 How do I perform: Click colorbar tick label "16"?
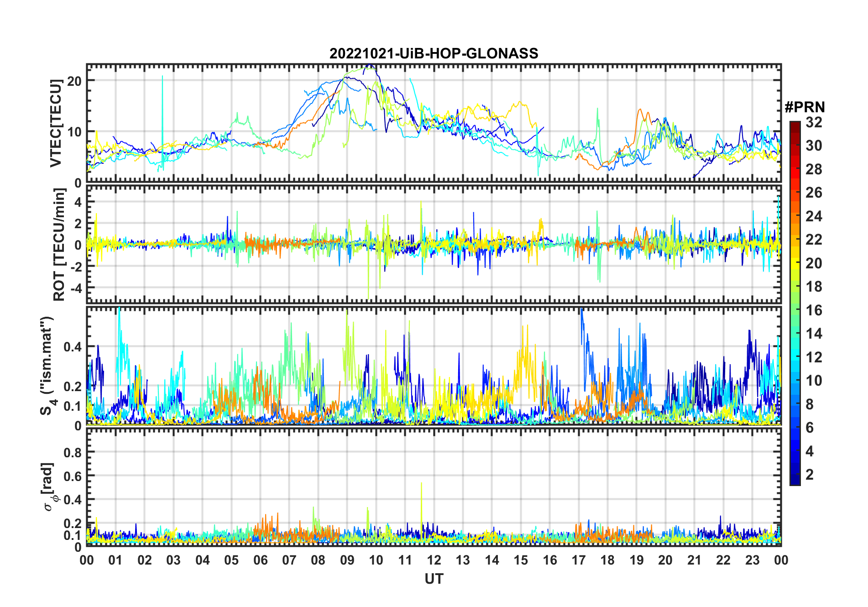point(814,310)
